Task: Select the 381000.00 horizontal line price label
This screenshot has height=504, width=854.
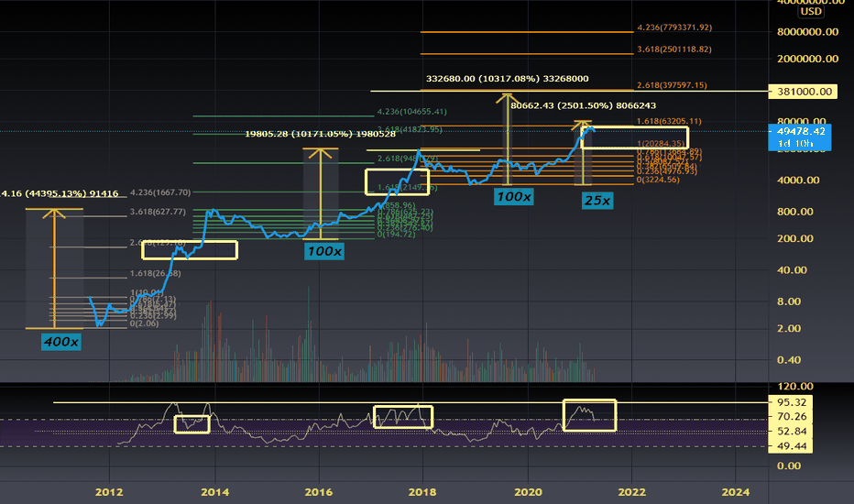Action: (804, 92)
